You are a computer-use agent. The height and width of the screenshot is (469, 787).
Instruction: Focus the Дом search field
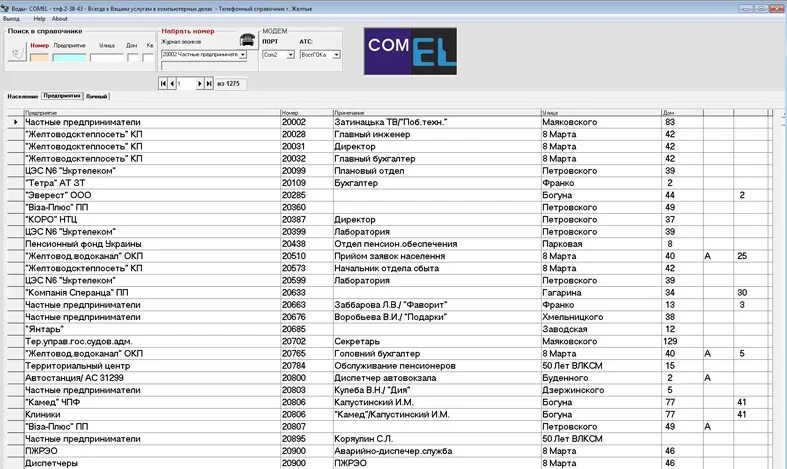(133, 58)
